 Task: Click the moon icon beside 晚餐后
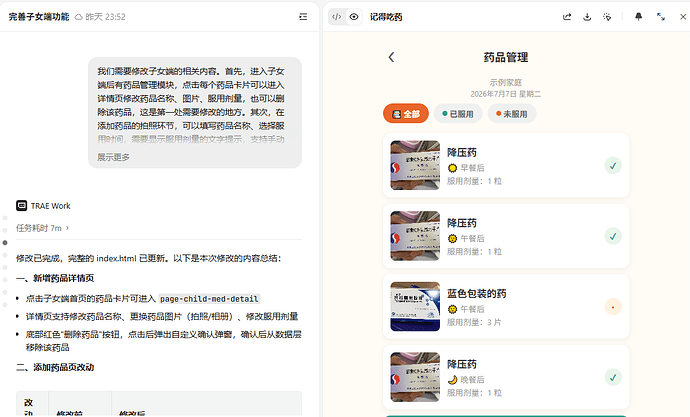click(x=452, y=379)
